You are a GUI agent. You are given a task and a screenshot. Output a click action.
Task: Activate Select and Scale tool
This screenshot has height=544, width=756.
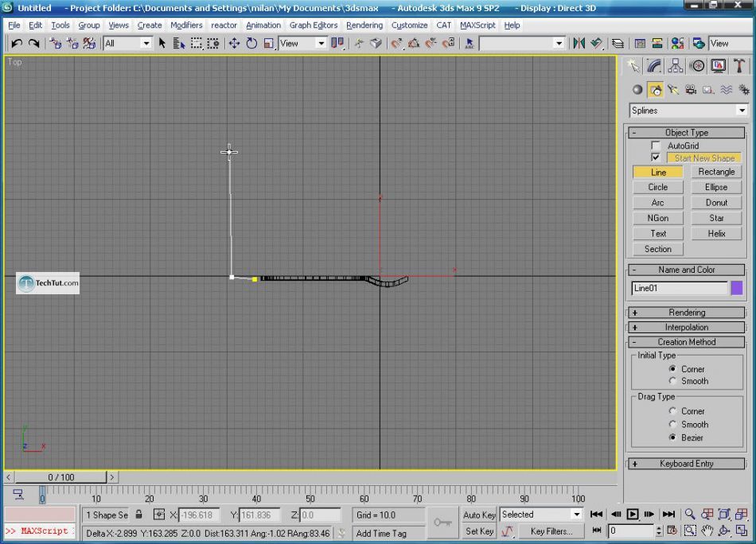(268, 44)
